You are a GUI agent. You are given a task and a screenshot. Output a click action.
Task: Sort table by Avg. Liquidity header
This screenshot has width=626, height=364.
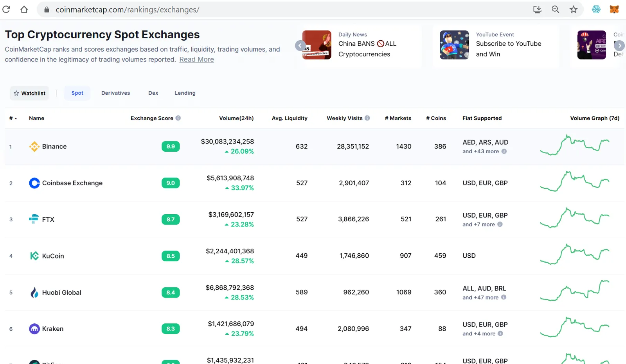click(x=290, y=118)
